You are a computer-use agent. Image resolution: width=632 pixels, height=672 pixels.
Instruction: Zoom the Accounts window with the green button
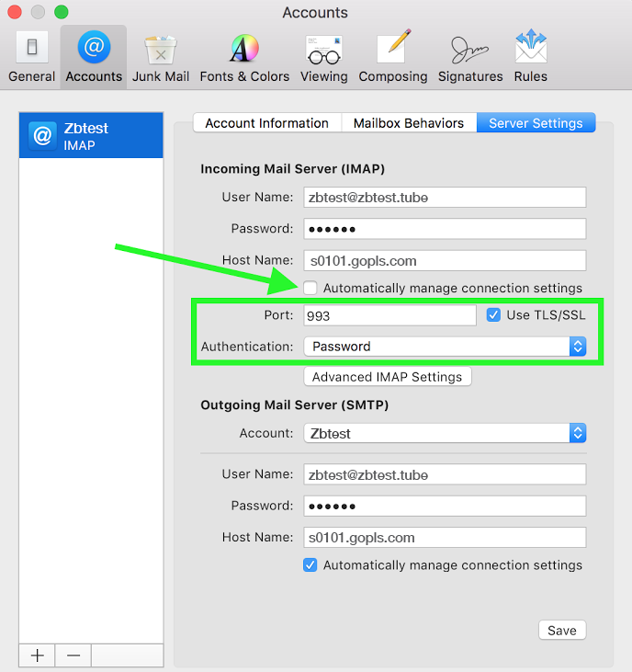pos(62,12)
